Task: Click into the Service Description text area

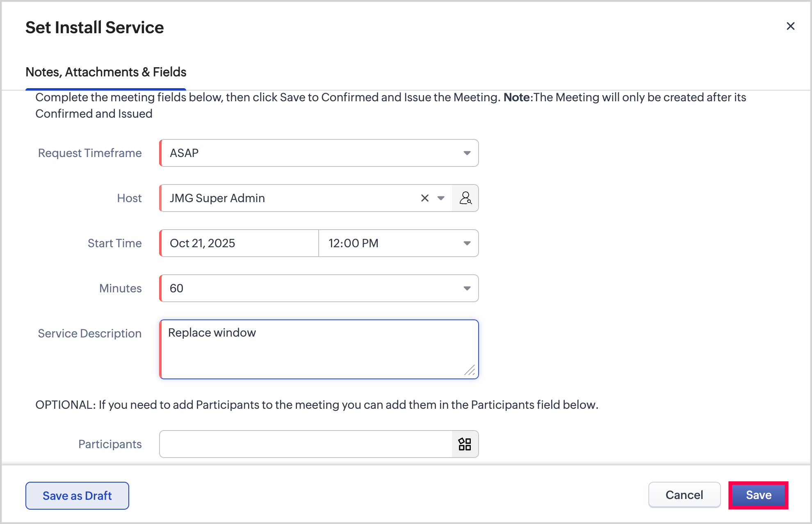Action: pyautogui.click(x=318, y=349)
